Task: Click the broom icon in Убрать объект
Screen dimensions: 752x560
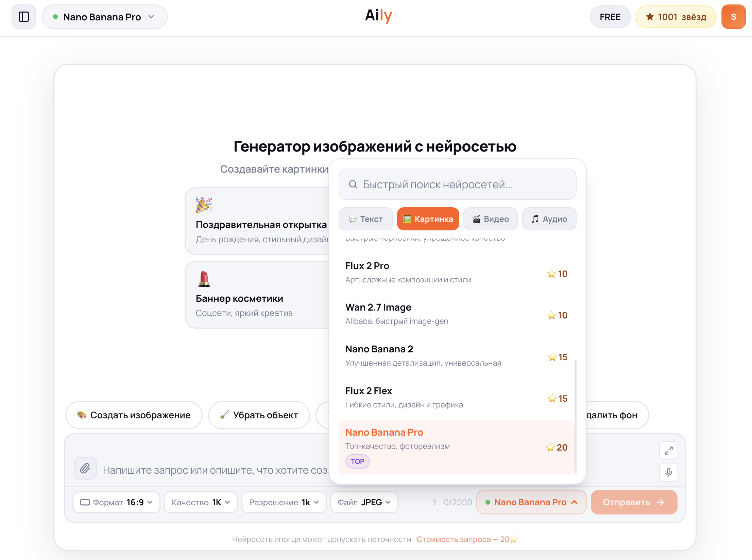Action: click(224, 415)
